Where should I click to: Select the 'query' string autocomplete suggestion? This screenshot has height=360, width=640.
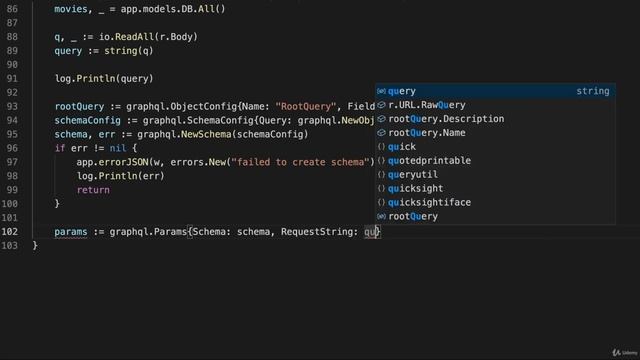coord(495,91)
